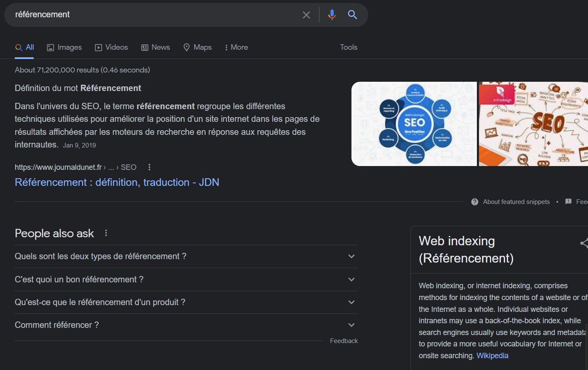
Task: Click Feedback below People also ask
Action: [x=344, y=341]
